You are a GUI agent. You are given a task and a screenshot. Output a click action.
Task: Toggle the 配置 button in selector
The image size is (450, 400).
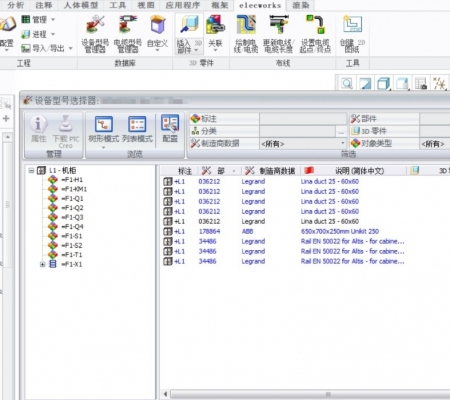click(x=170, y=129)
